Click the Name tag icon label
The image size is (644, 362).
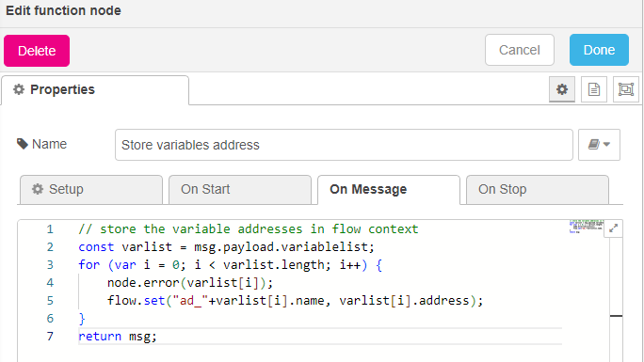[41, 144]
